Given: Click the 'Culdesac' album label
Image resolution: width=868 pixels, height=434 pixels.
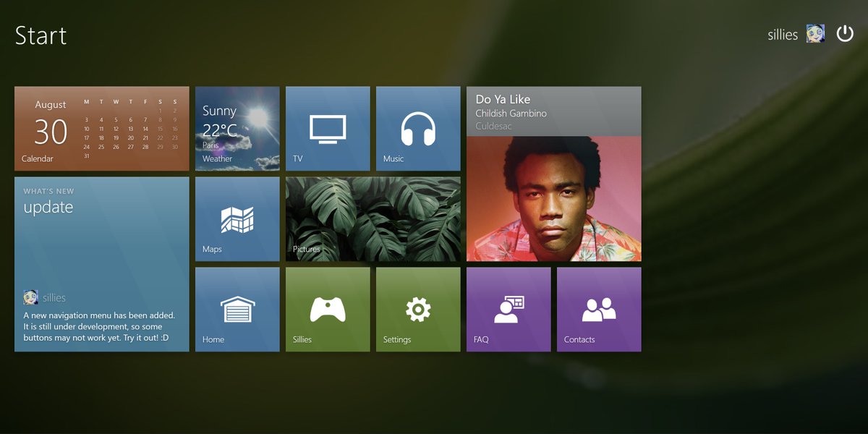Looking at the screenshot, I should 493,126.
